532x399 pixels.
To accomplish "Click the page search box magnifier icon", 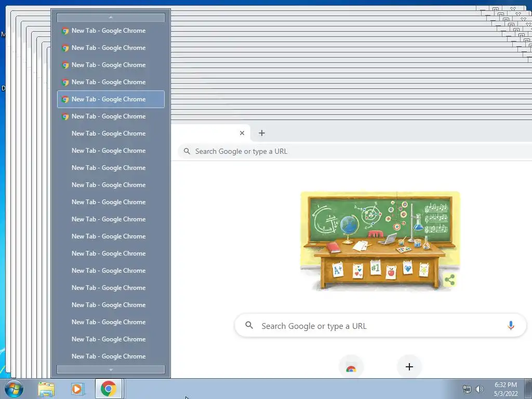I will click(x=249, y=325).
